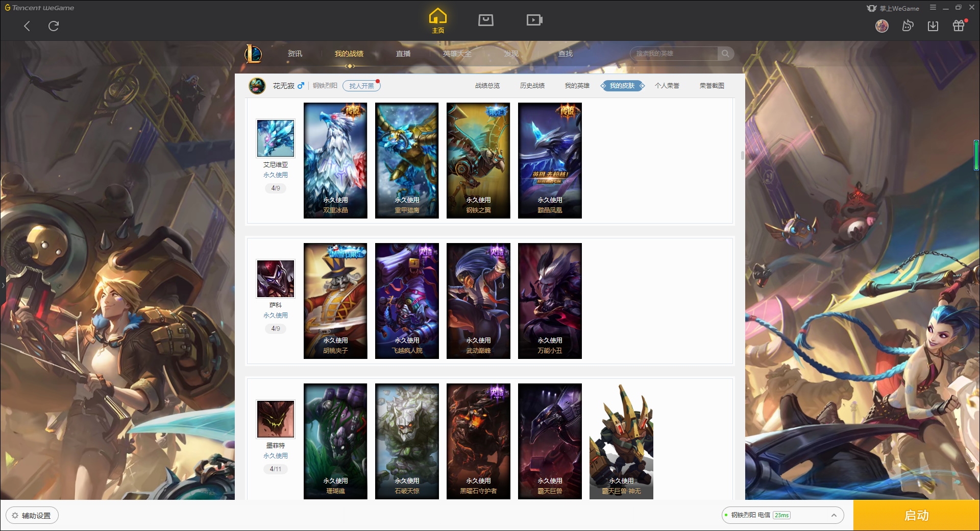Click the gear icon in 辅助设置
Screen dimensions: 980x531
[15, 516]
